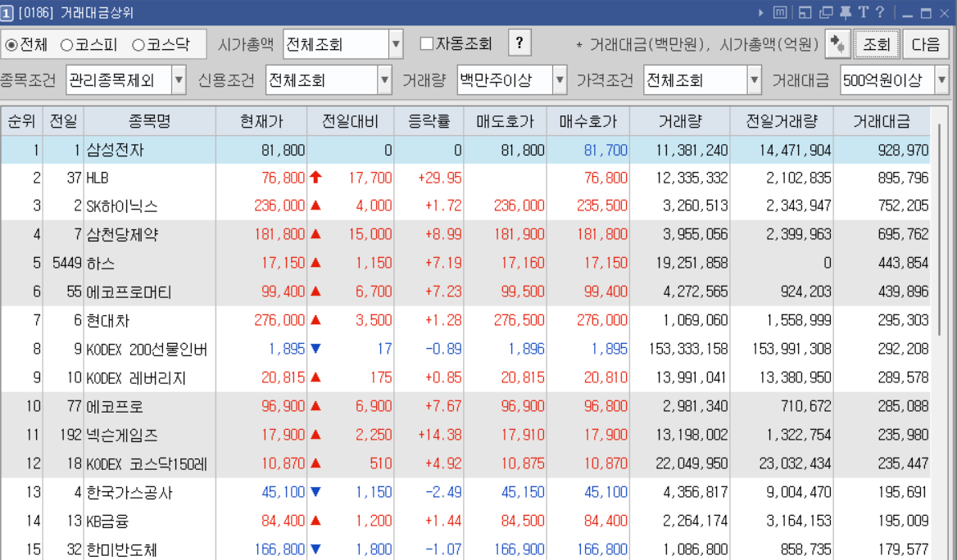Screen dimensions: 957x560
Task: Click the overlapping windows icon in title bar
Action: coord(827,12)
